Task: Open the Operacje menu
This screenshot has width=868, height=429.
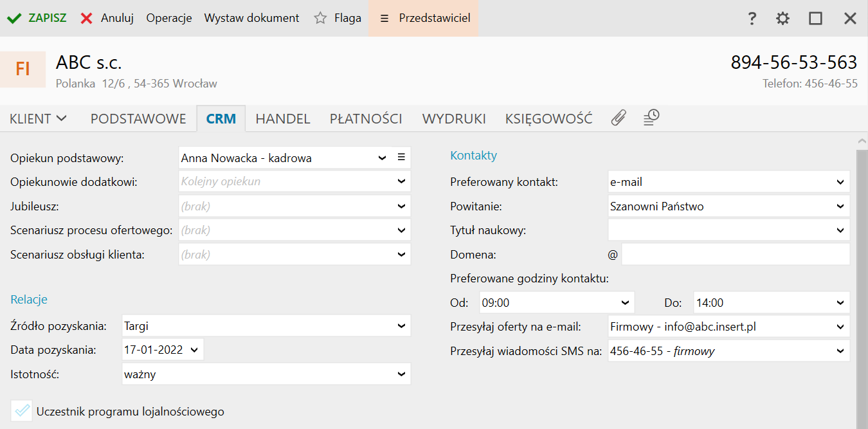Action: tap(169, 18)
